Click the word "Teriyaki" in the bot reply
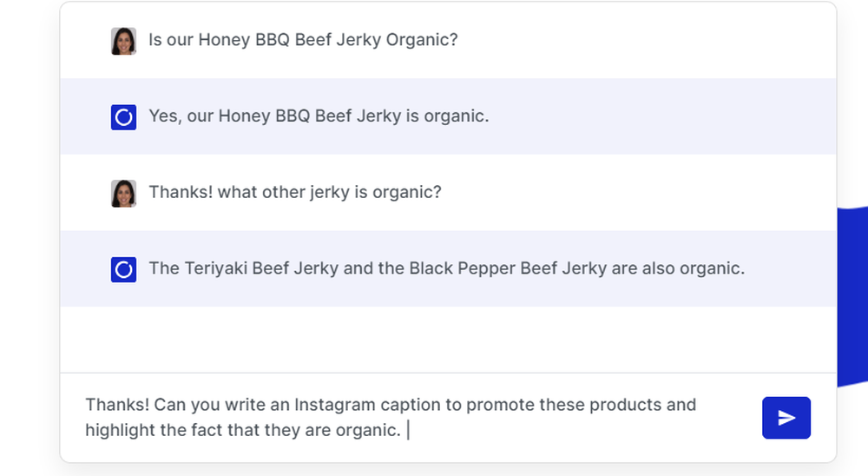 [x=216, y=268]
